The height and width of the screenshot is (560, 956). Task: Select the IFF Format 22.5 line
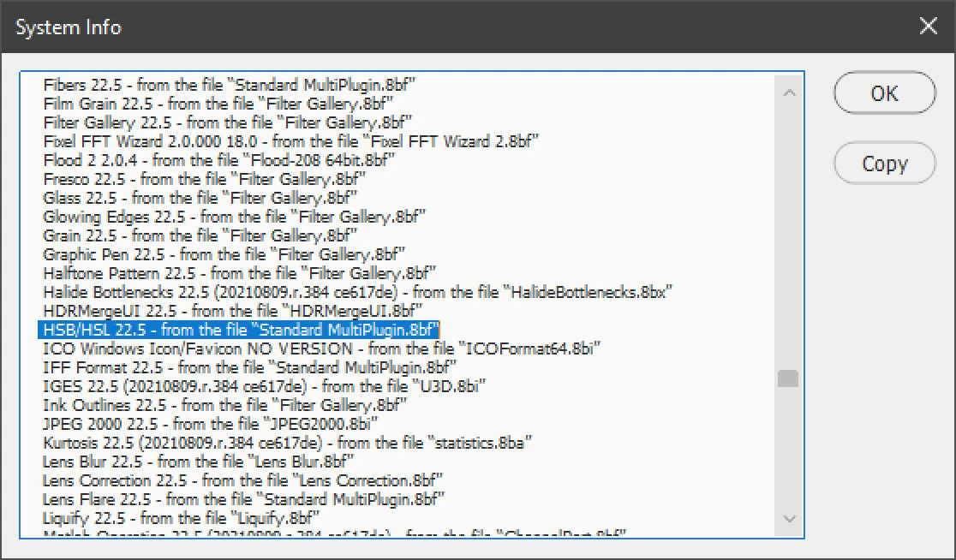pos(250,367)
